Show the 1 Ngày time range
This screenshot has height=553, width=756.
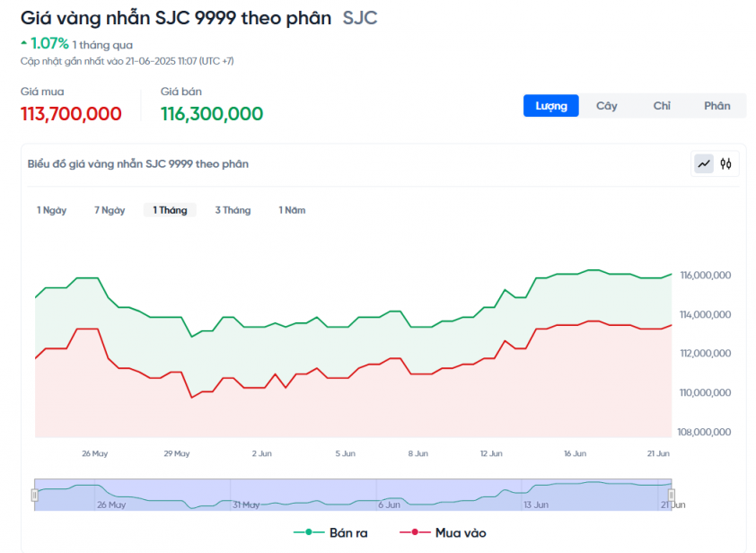point(52,210)
